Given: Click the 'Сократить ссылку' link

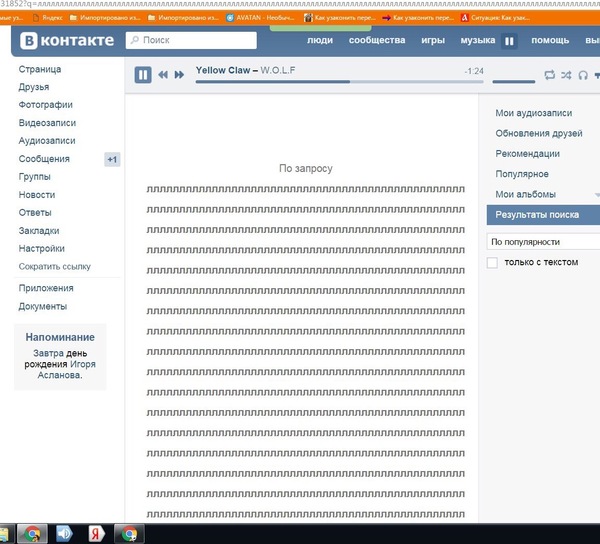Looking at the screenshot, I should point(54,267).
